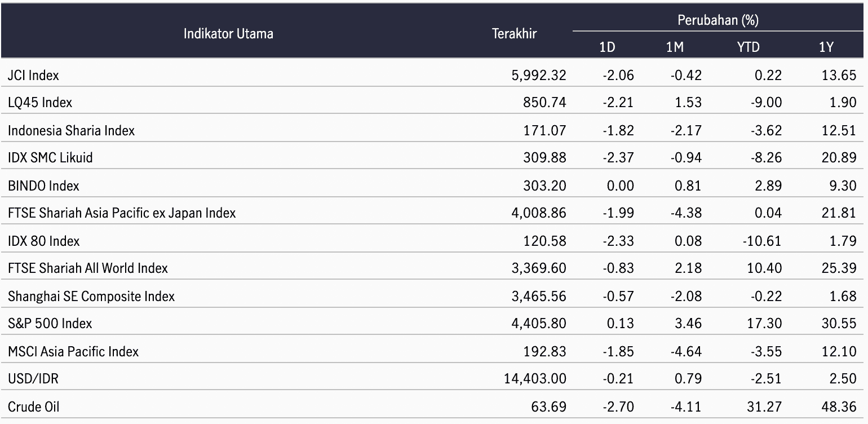Click the Indikator Utama column header

coord(228,34)
